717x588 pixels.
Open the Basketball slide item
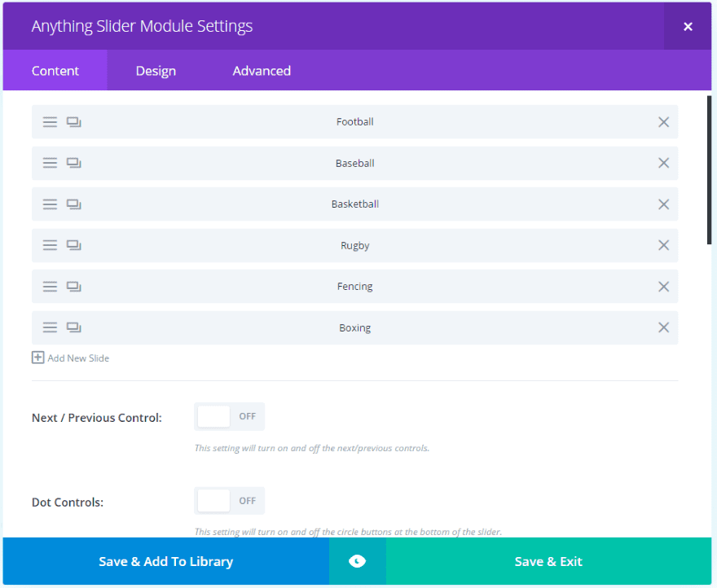click(x=355, y=204)
